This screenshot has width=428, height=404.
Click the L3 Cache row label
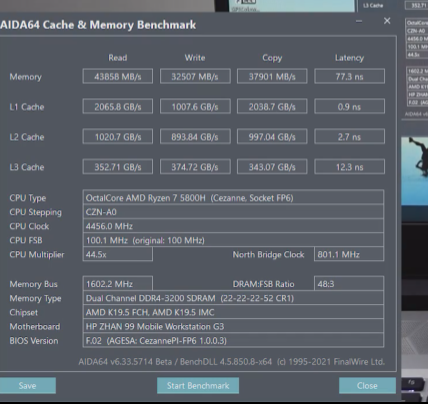click(x=27, y=167)
